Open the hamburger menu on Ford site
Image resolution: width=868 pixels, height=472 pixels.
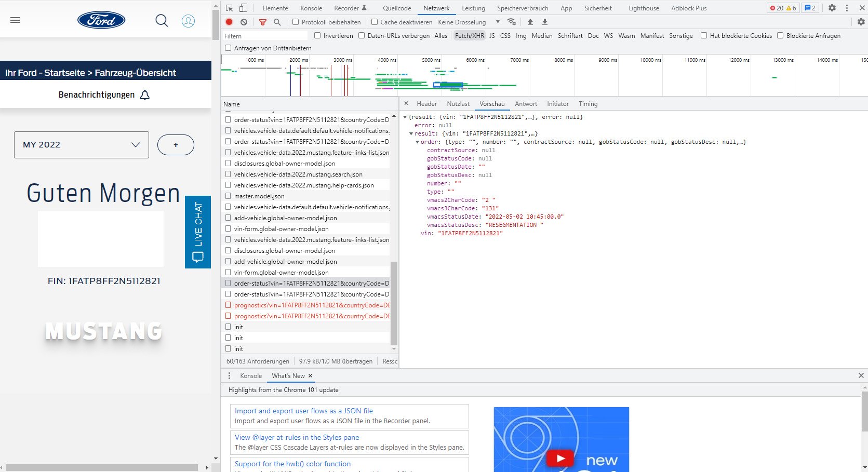point(15,20)
